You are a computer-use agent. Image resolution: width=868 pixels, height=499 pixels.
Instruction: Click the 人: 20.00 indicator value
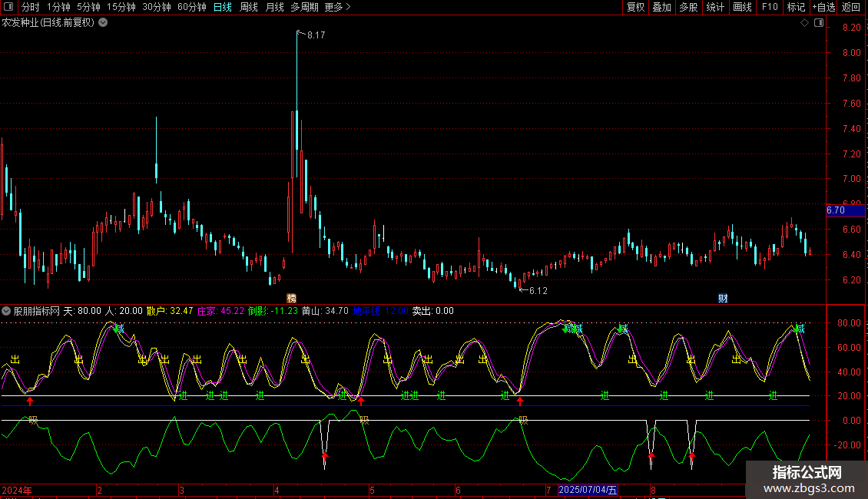(x=124, y=311)
